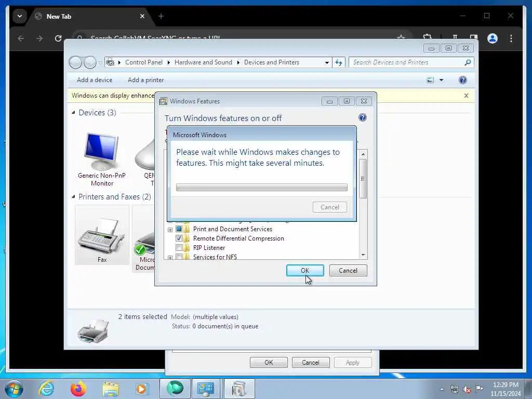Select the New Tab tab
Viewport: 532px width, 399px height.
pyautogui.click(x=90, y=16)
